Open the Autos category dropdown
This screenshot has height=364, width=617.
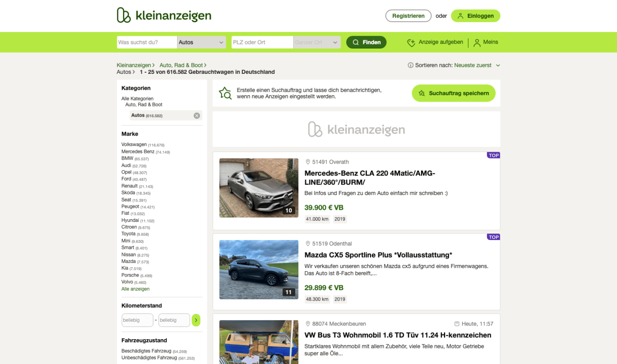coord(202,42)
